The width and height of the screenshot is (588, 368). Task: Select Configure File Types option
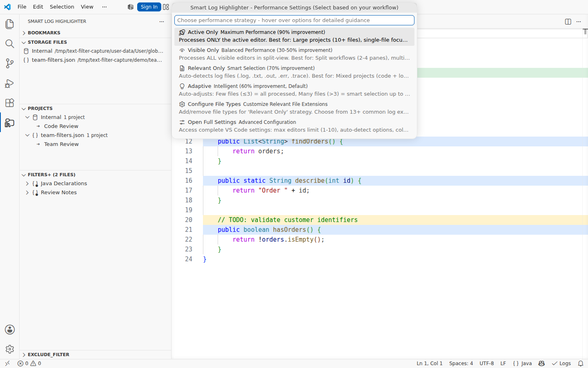294,108
